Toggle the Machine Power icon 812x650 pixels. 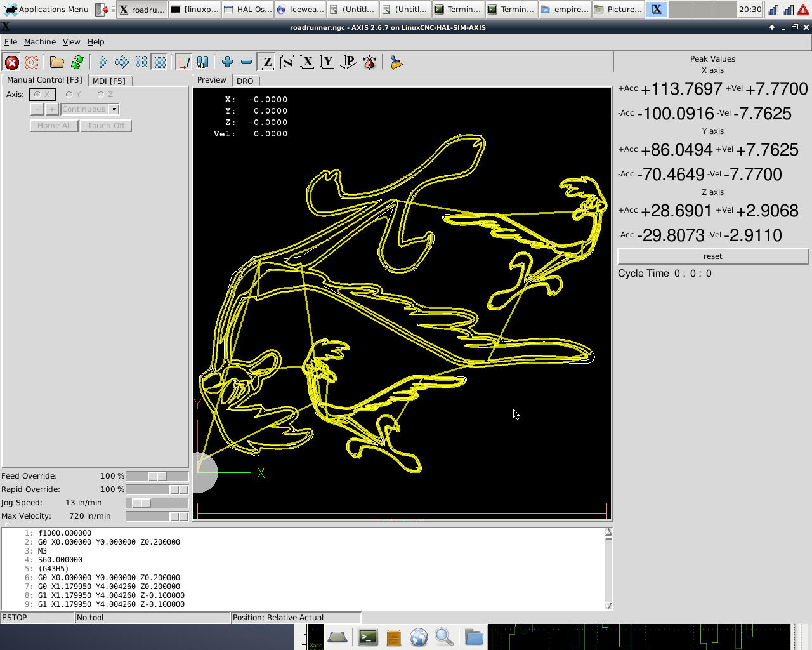31,62
